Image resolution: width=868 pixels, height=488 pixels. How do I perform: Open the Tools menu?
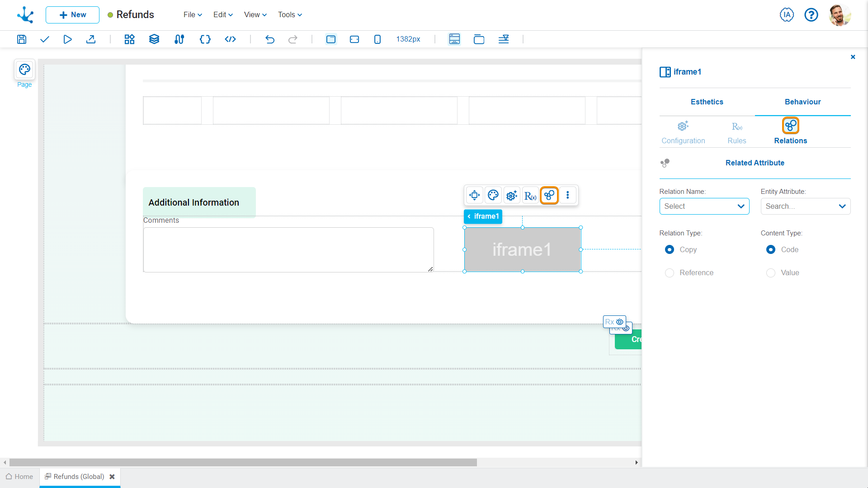point(290,15)
